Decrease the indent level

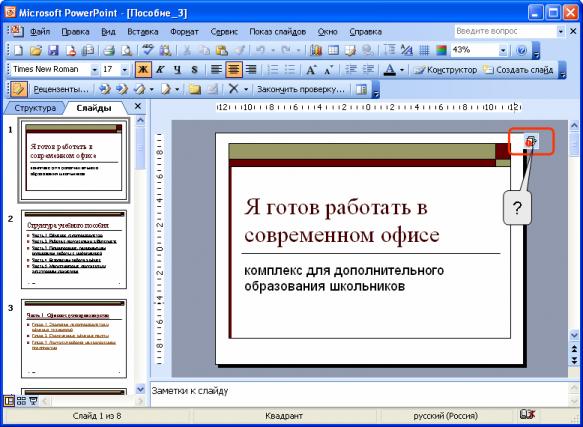point(351,70)
